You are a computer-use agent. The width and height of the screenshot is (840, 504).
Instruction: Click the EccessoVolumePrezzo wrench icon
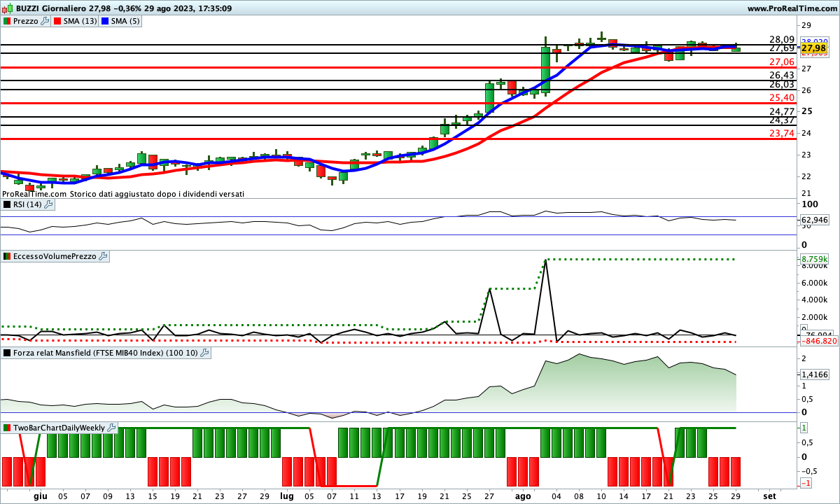pyautogui.click(x=103, y=257)
